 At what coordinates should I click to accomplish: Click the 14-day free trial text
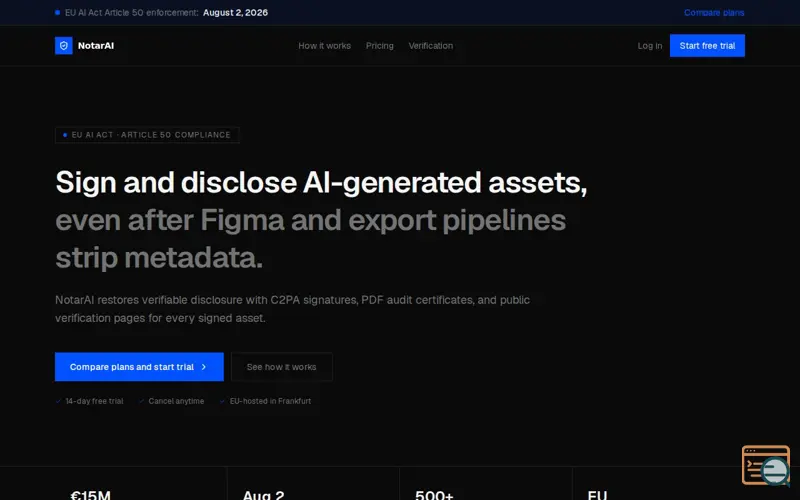click(x=94, y=401)
